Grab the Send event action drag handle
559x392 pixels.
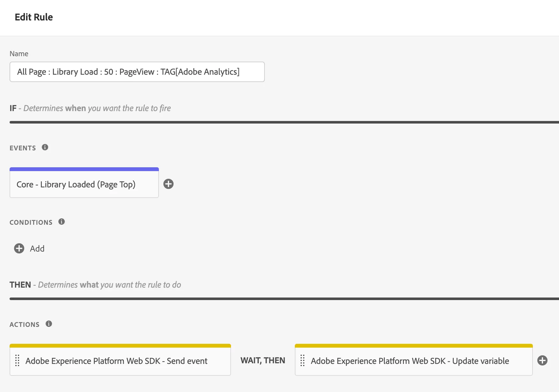[x=18, y=360]
